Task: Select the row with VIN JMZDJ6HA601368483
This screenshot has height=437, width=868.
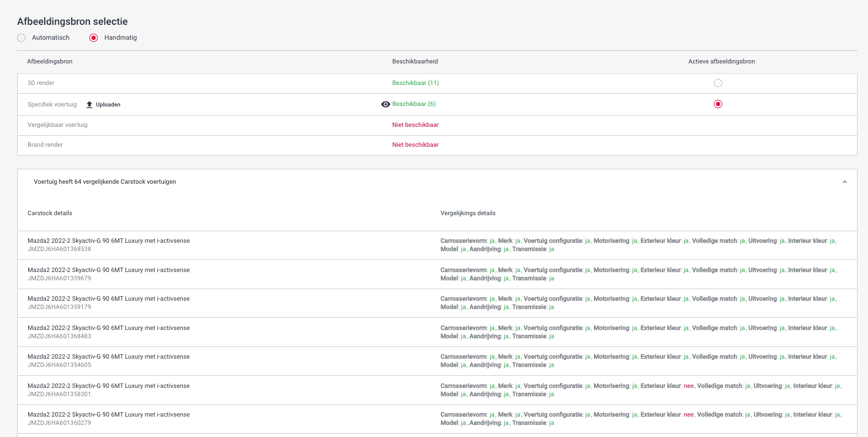Action: click(59, 337)
